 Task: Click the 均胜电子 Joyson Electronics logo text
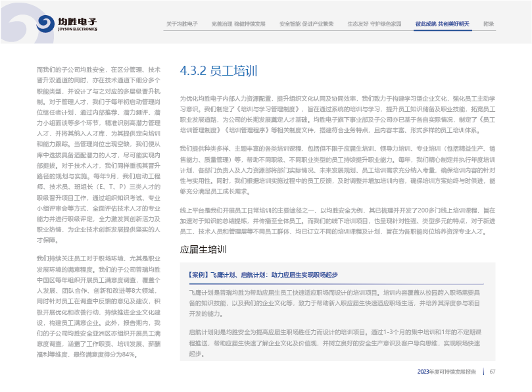[x=77, y=24]
